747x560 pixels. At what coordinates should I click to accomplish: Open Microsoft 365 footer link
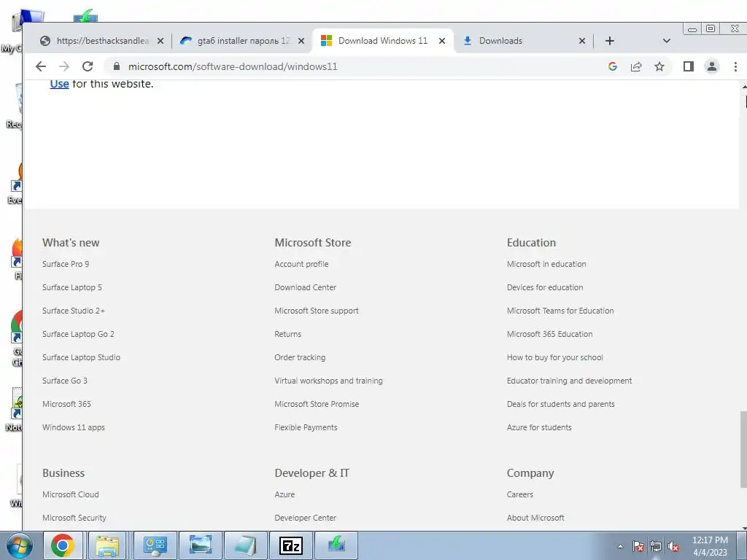point(66,404)
